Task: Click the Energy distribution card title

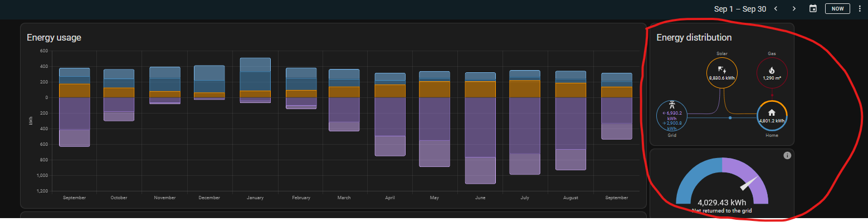Action: coord(694,37)
